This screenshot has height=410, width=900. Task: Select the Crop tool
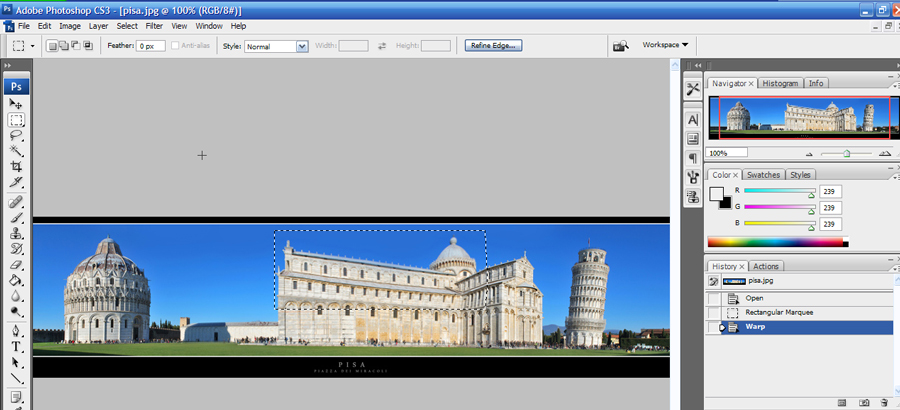tap(16, 166)
